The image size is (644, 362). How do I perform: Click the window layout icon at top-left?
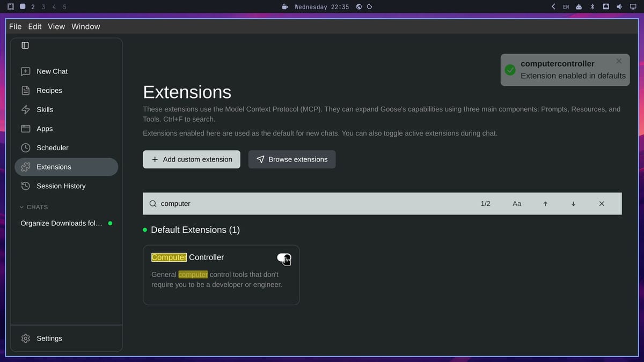click(x=11, y=7)
